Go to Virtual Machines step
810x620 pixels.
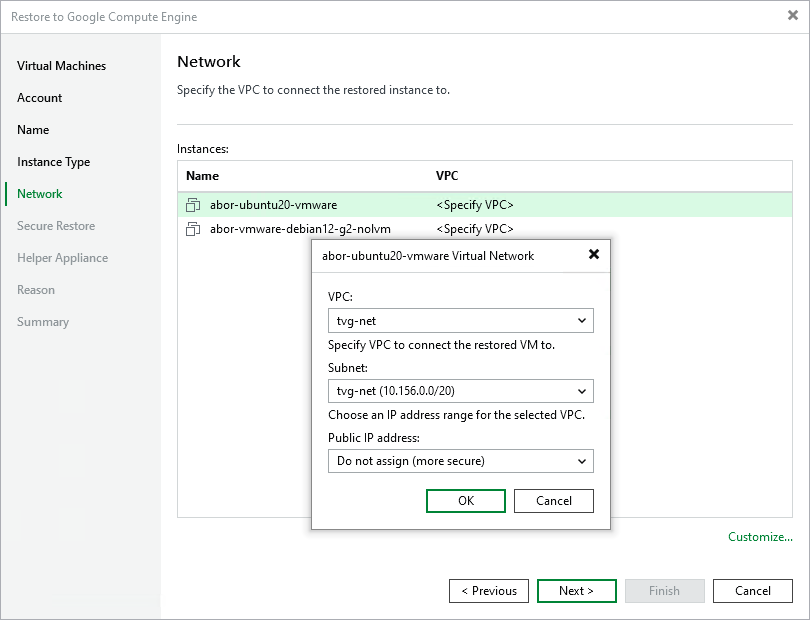(x=61, y=66)
